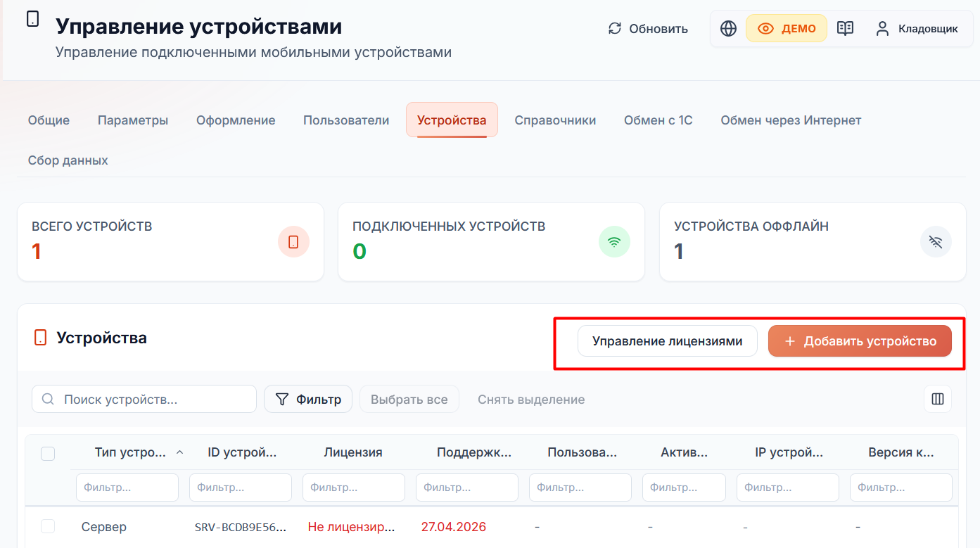Click the mobile device icon beside page title
Viewport: 980px width, 548px height.
pos(32,19)
